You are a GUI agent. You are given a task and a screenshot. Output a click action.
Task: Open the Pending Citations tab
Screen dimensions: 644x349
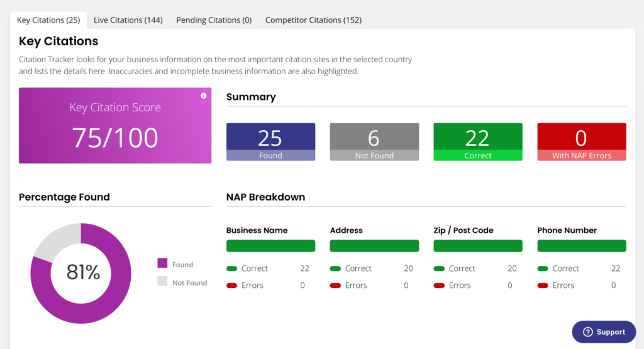[x=214, y=20]
